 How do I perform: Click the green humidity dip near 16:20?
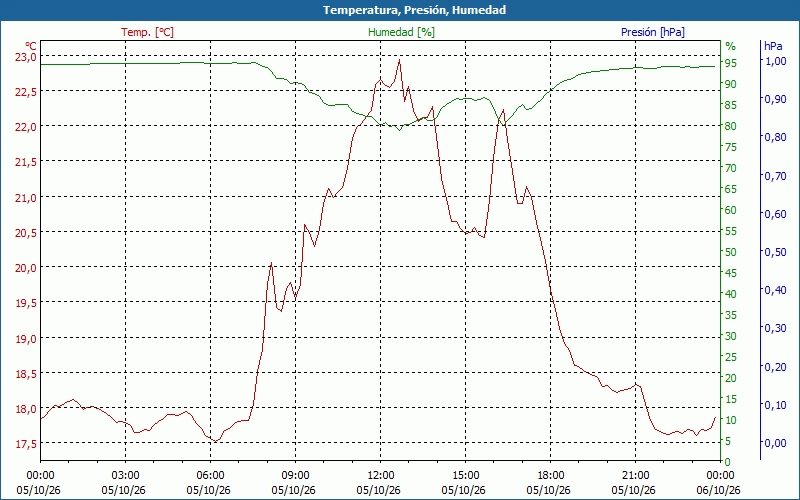coord(503,124)
